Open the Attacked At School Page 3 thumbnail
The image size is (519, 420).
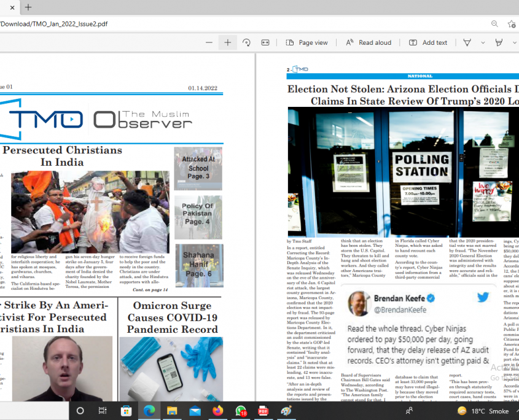pyautogui.click(x=198, y=168)
